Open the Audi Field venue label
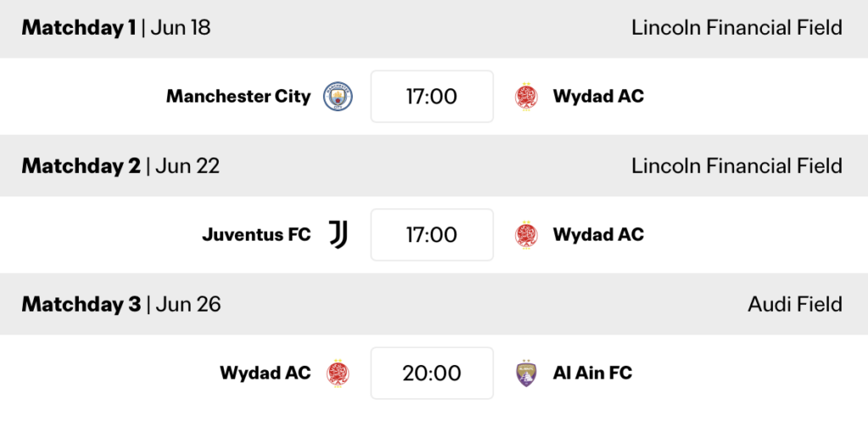Image resolution: width=868 pixels, height=421 pixels. click(795, 304)
